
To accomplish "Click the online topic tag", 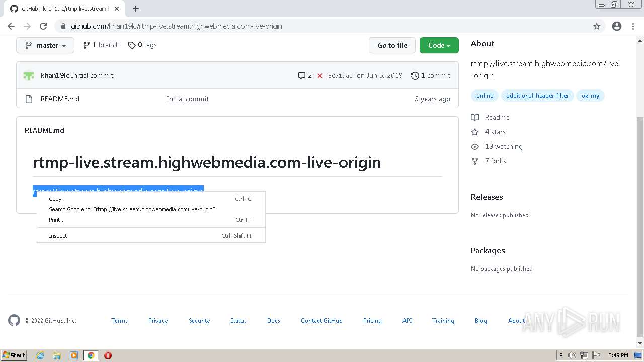I will click(x=485, y=96).
